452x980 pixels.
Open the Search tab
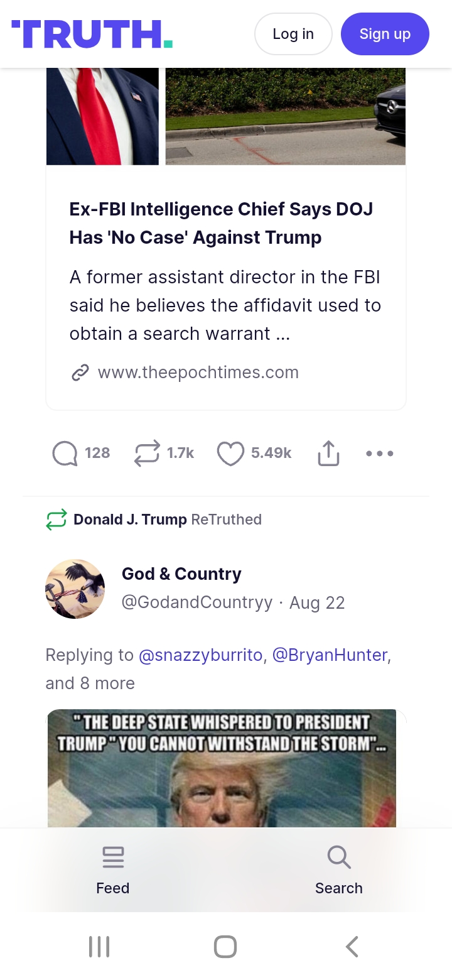click(339, 870)
